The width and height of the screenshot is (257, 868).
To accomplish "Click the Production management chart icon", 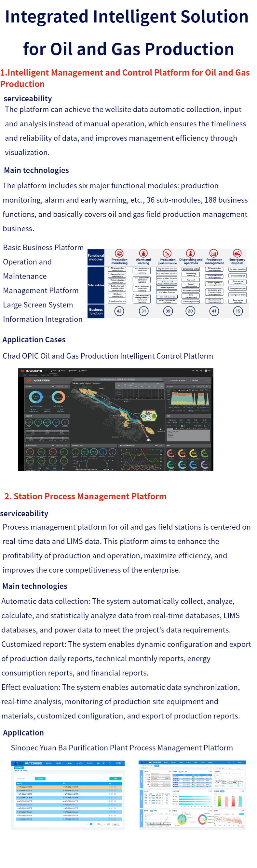I will point(214,253).
